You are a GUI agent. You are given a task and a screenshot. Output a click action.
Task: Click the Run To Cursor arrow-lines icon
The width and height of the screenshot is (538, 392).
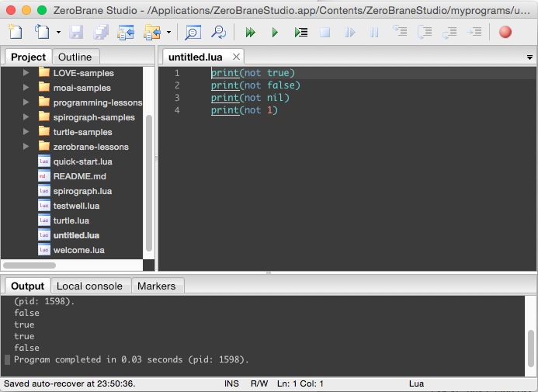click(x=474, y=33)
